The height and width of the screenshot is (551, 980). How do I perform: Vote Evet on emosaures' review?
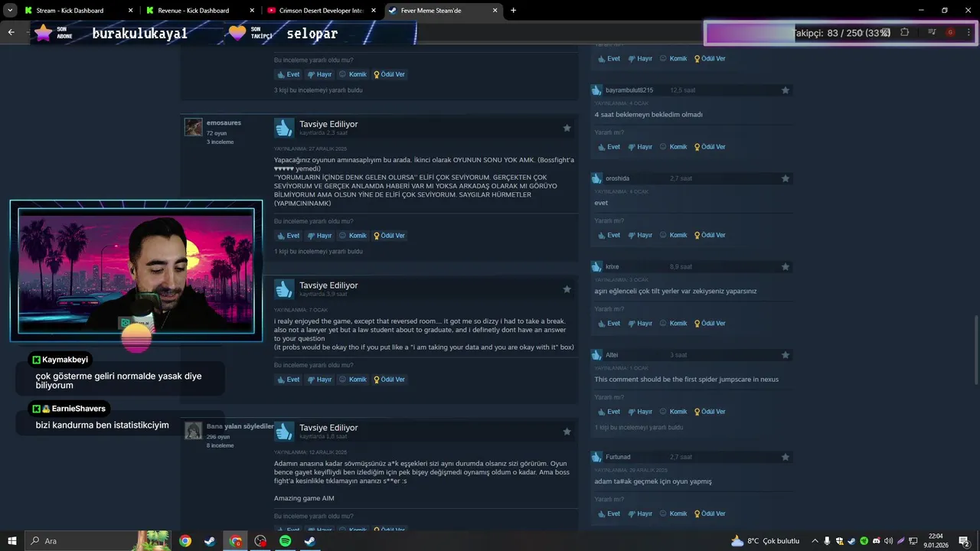[x=289, y=236]
